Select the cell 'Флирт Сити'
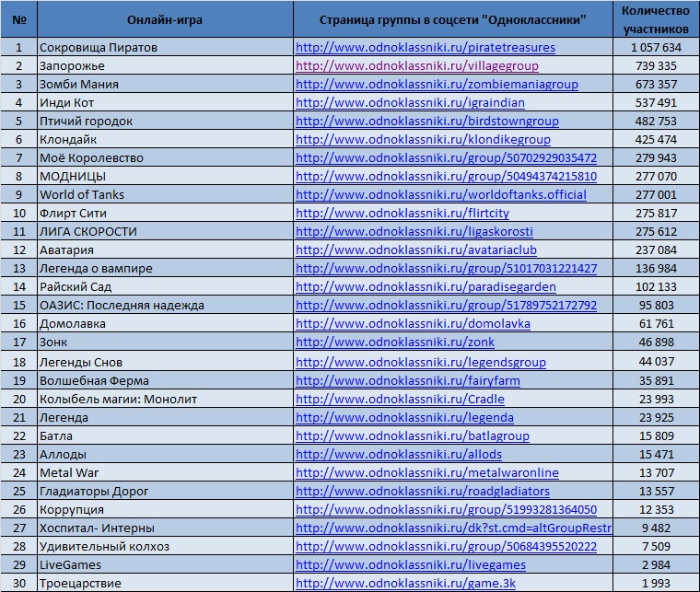 (165, 213)
